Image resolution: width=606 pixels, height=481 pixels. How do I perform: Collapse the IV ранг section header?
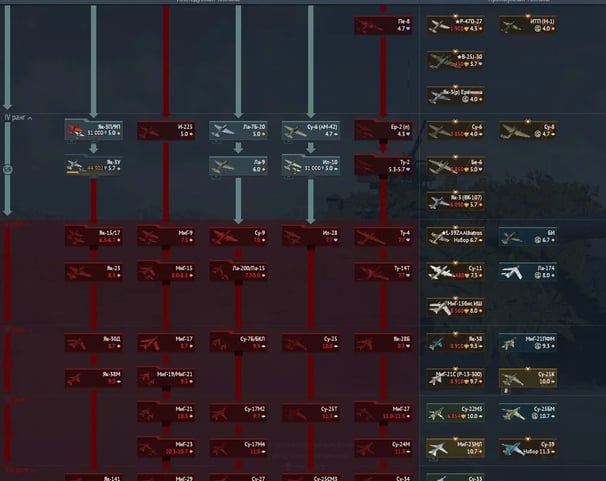[20, 117]
